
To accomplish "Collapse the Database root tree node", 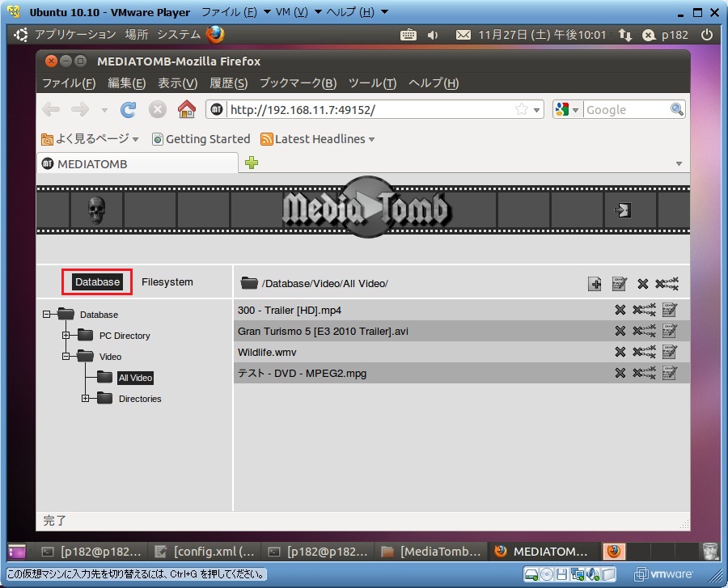I will pyautogui.click(x=46, y=314).
